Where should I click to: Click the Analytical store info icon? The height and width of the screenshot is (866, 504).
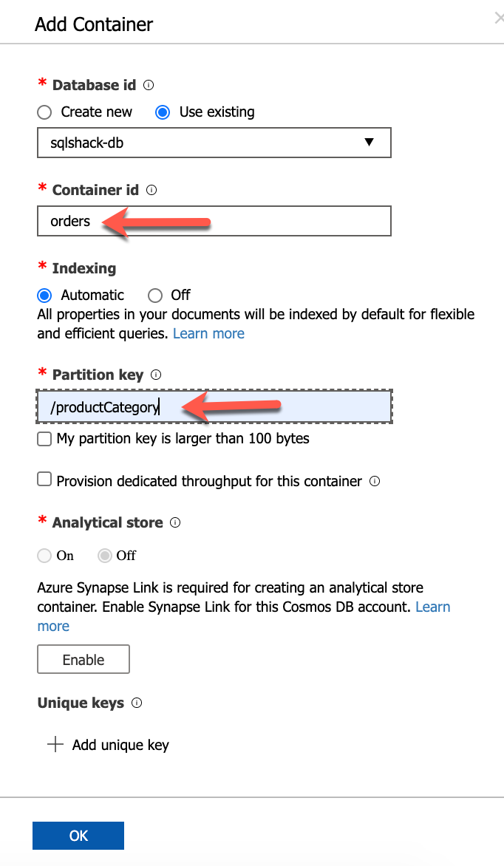tap(175, 522)
